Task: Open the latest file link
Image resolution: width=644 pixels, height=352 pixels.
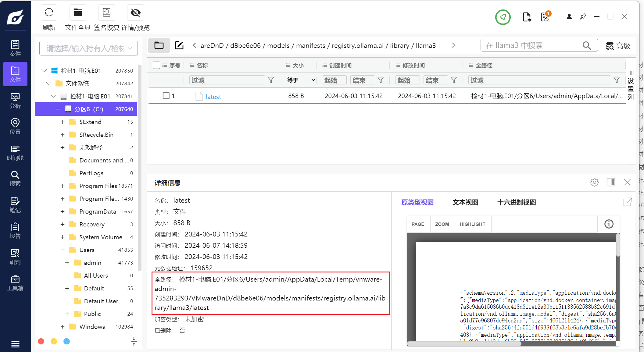Action: pos(213,97)
